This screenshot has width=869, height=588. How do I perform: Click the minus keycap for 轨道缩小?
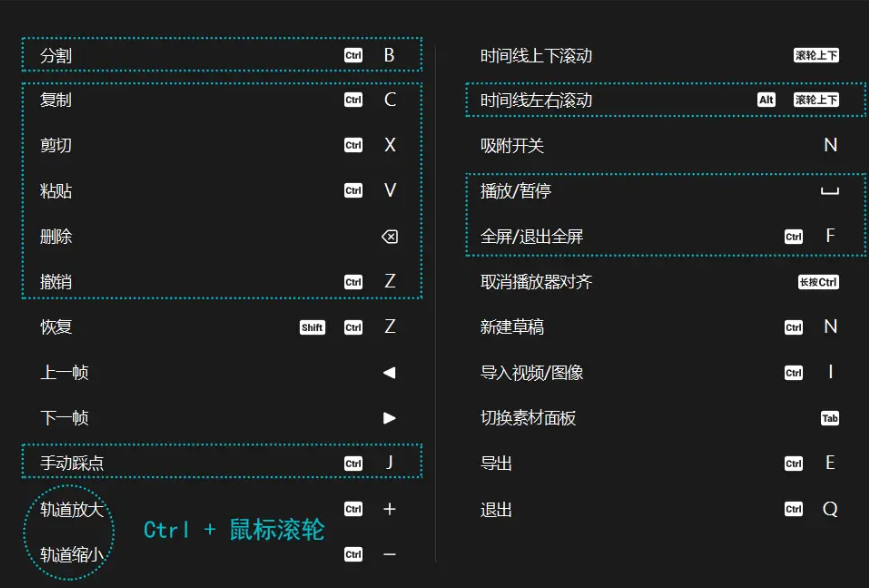(x=389, y=554)
